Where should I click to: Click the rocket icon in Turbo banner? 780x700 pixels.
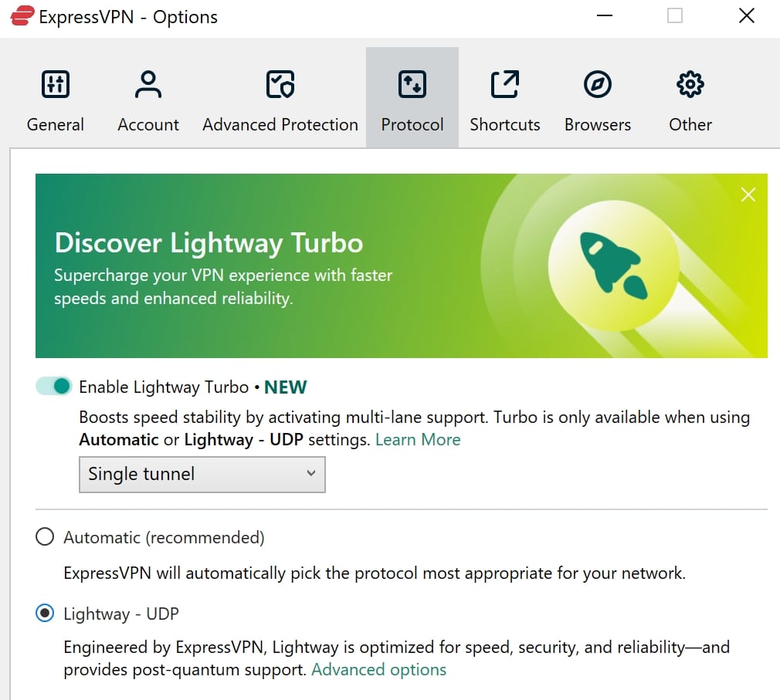point(613,265)
